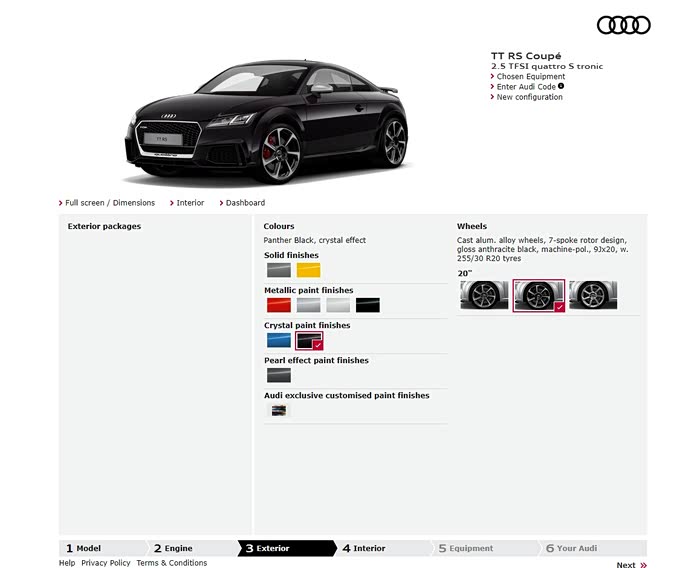The width and height of the screenshot is (700, 568).
Task: Open the Chosen Equipment link
Action: (530, 76)
